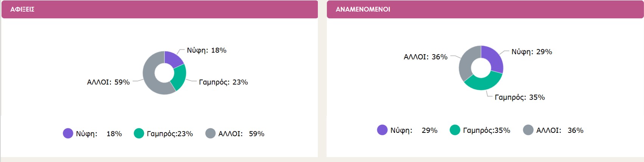Toggle purple Νύφη legend circle under ΑΦΙΞΕΙΣ
Viewport: 644px width, 162px height.
[x=68, y=133]
